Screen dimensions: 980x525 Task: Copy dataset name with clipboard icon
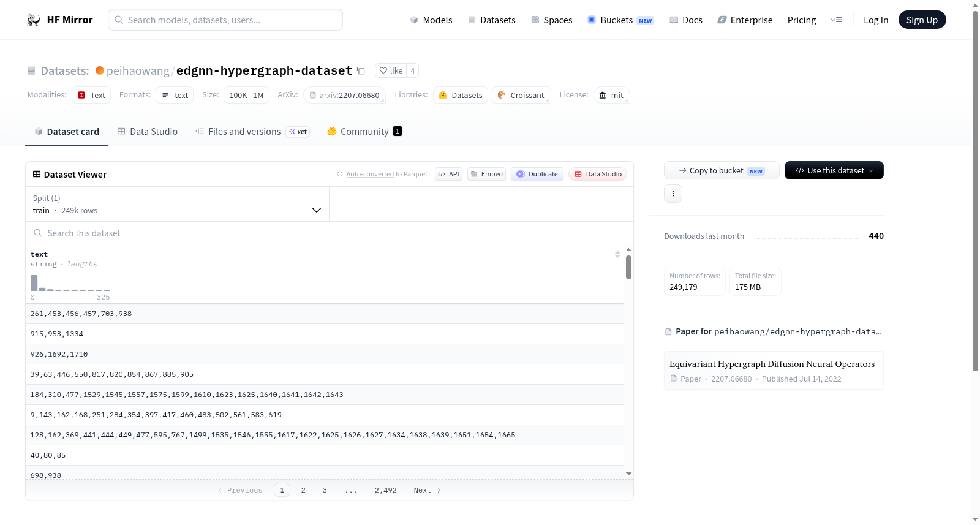point(361,71)
